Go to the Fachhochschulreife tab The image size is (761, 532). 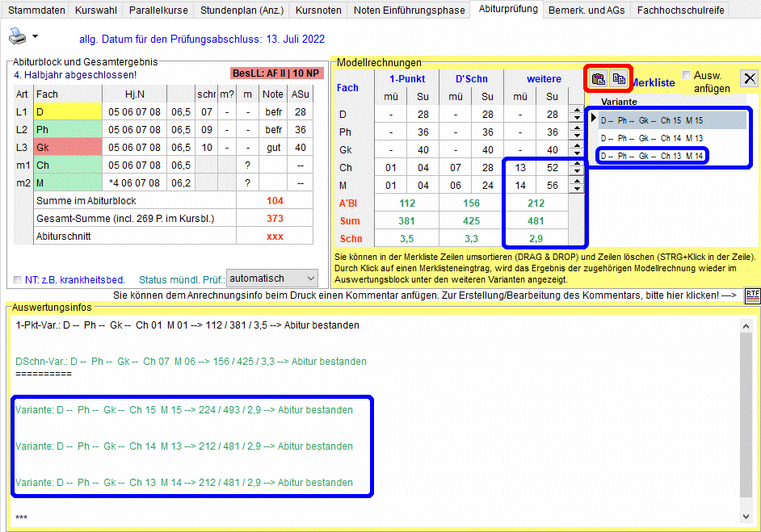pyautogui.click(x=680, y=10)
